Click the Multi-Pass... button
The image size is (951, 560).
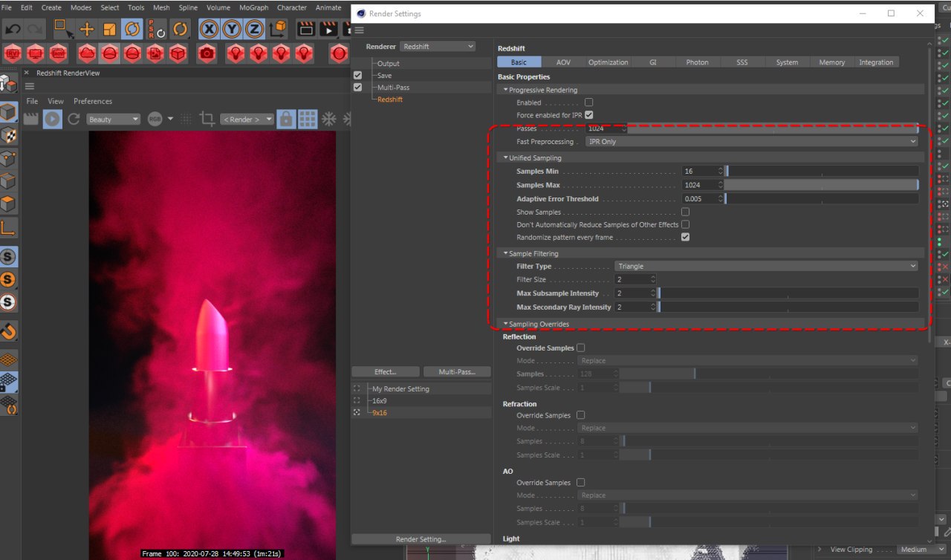[457, 371]
